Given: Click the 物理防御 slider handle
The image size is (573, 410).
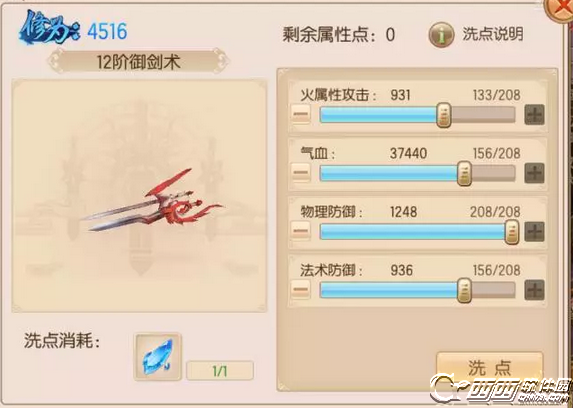Looking at the screenshot, I should click(x=512, y=232).
